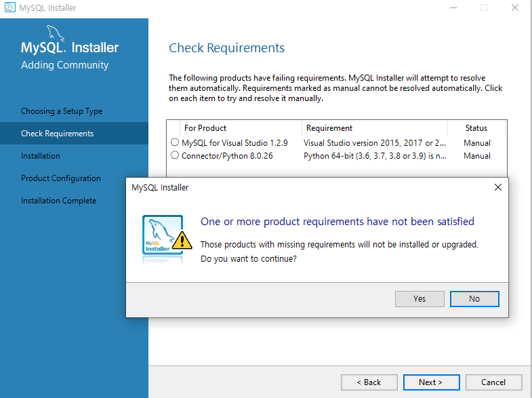Viewport: 532px width, 398px height.
Task: Minimize the MySQL Installer window
Action: pyautogui.click(x=453, y=7)
